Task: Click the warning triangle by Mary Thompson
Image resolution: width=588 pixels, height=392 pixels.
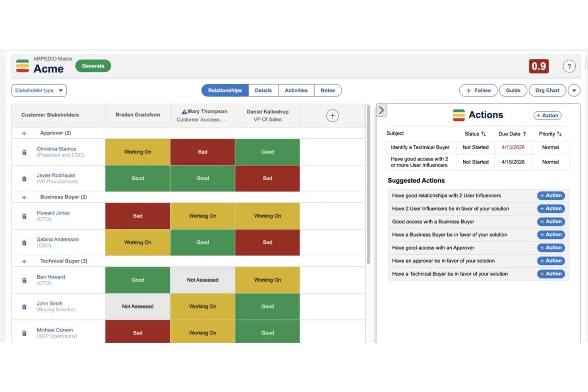Action: pos(184,112)
